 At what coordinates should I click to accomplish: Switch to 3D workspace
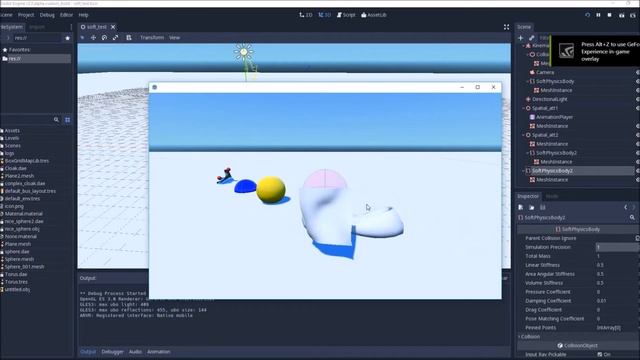point(324,15)
